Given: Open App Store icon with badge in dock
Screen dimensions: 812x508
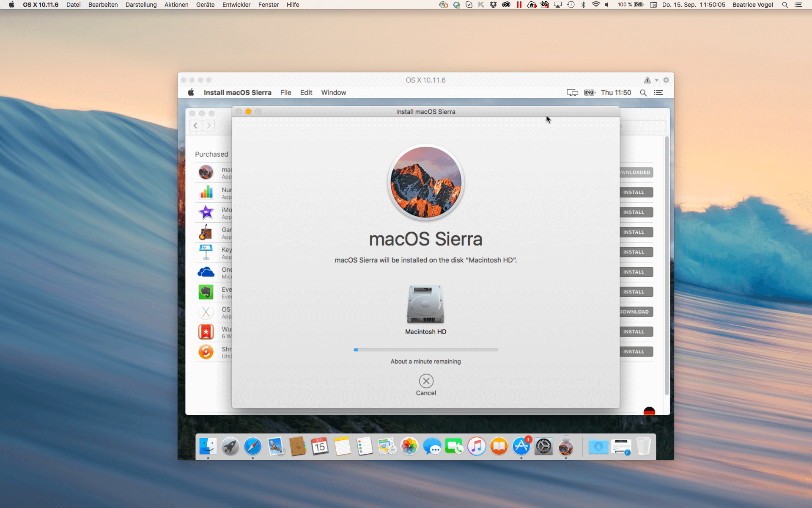Looking at the screenshot, I should pyautogui.click(x=521, y=446).
